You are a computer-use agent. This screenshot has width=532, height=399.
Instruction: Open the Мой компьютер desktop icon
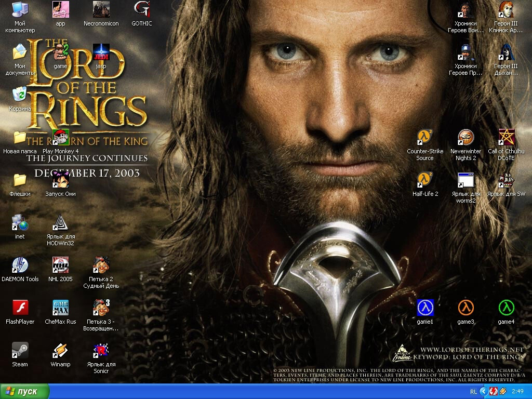click(20, 9)
